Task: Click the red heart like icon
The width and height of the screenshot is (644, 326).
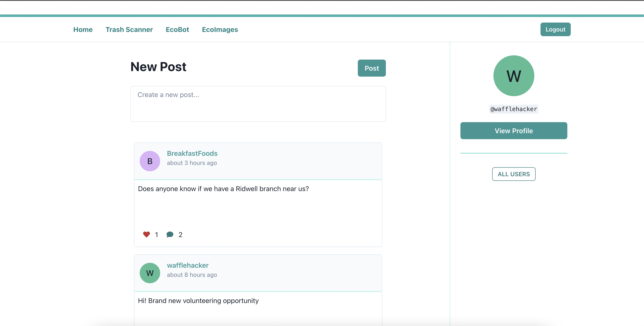Action: (147, 234)
